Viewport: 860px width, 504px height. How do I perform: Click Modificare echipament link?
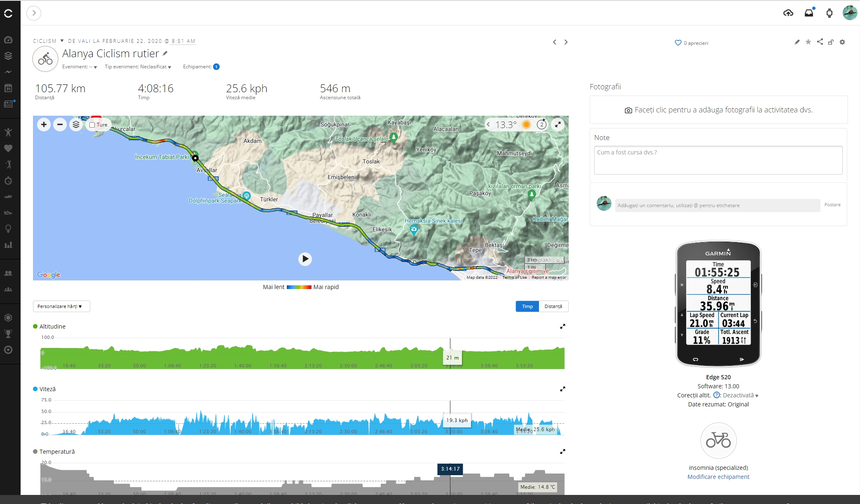point(718,477)
